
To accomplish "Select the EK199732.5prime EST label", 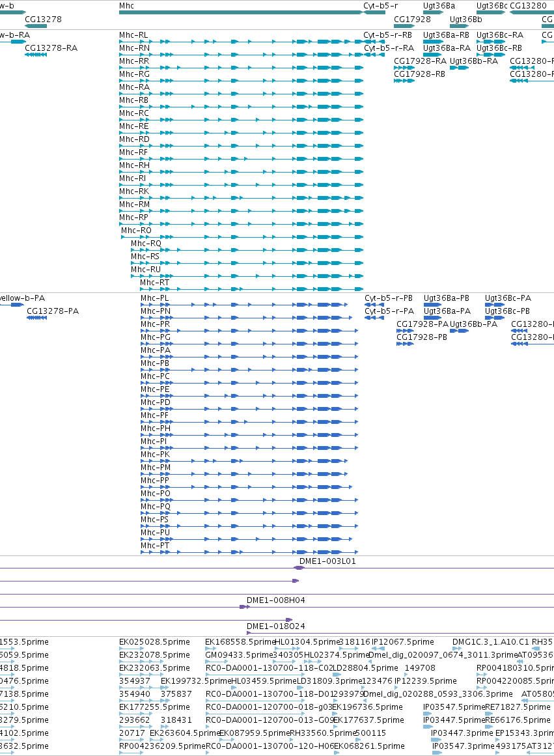I will point(196,681).
